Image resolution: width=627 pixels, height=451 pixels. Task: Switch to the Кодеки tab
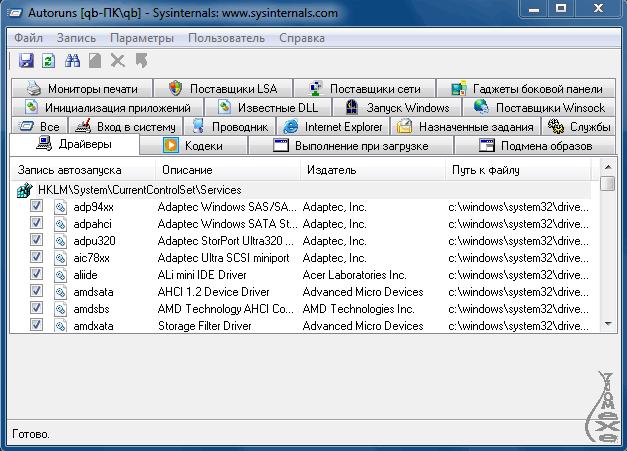[x=194, y=146]
